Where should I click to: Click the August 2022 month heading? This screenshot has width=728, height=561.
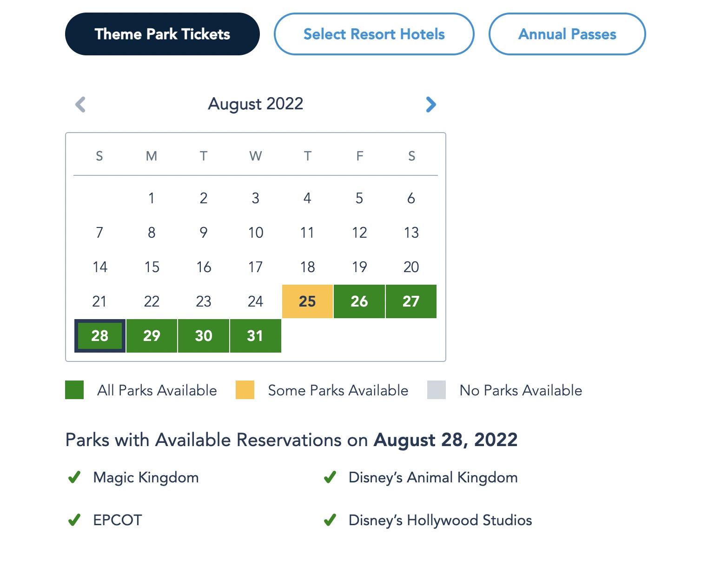coord(255,104)
